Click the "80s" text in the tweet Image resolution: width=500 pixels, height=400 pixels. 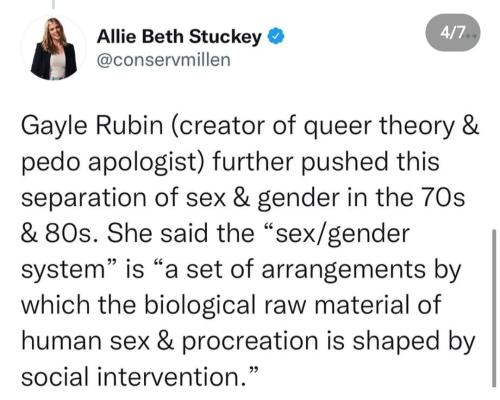click(69, 233)
